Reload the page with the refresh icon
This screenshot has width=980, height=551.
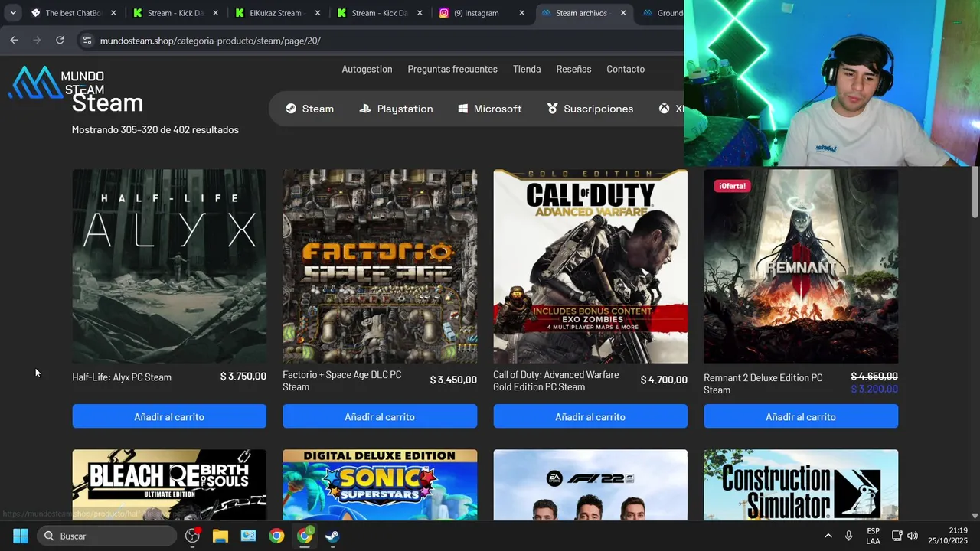pos(60,40)
